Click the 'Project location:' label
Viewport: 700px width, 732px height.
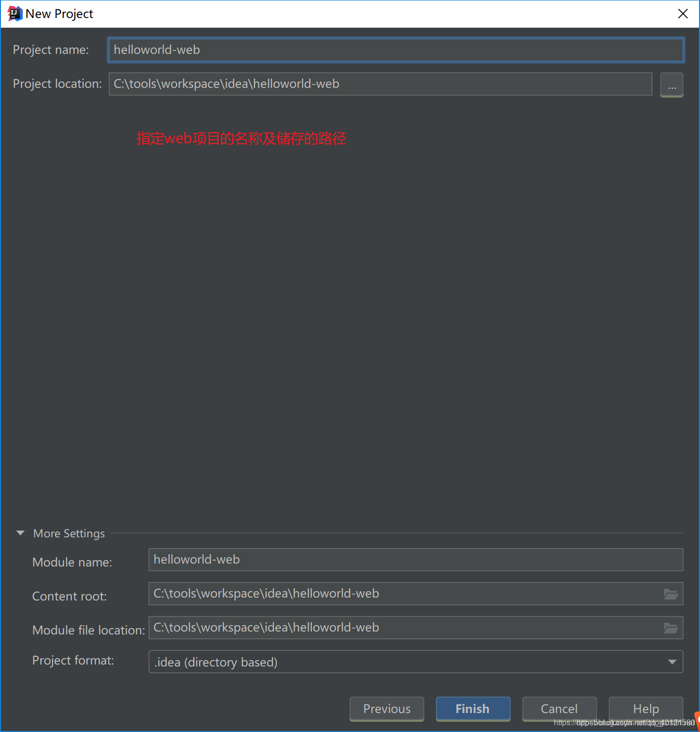(x=57, y=84)
